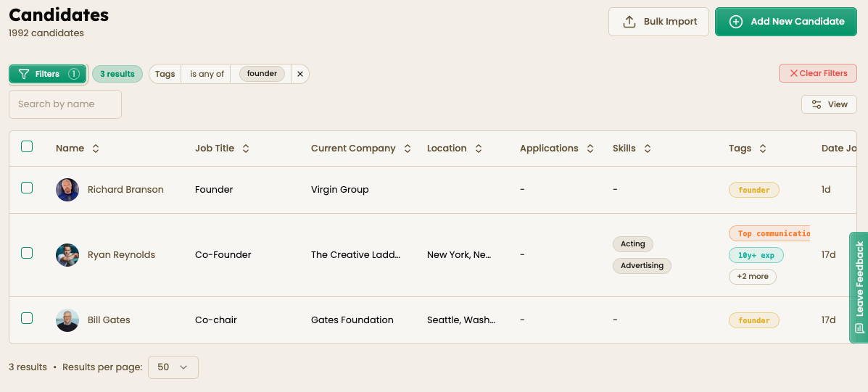Expand '+2 more' tags for Ryan Reynolds
Viewport: 868px width, 392px height.
point(752,277)
